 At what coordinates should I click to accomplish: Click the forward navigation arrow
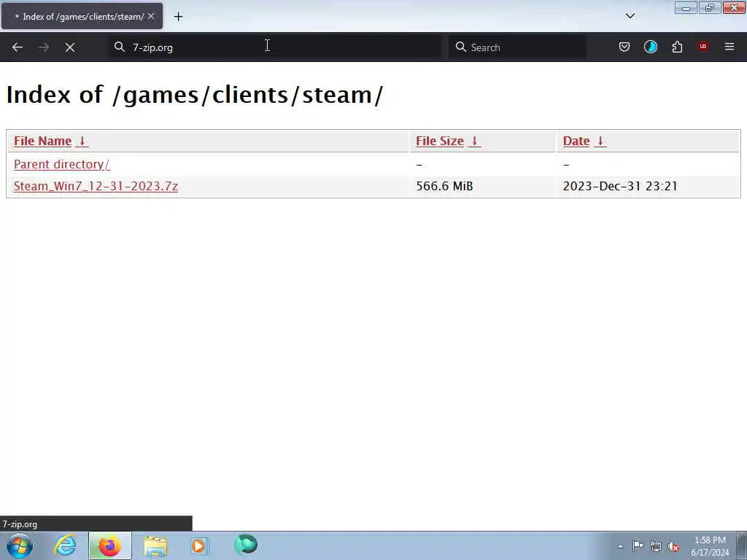coord(43,47)
